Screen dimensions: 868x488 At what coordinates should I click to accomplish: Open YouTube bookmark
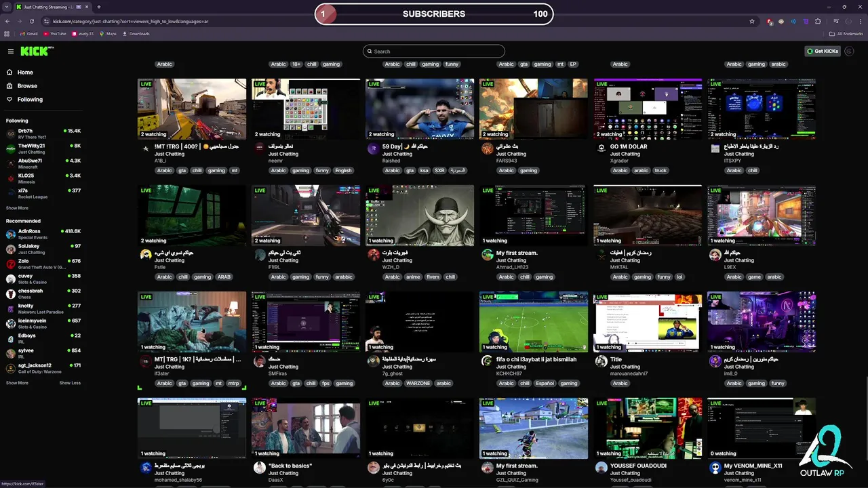[54, 33]
